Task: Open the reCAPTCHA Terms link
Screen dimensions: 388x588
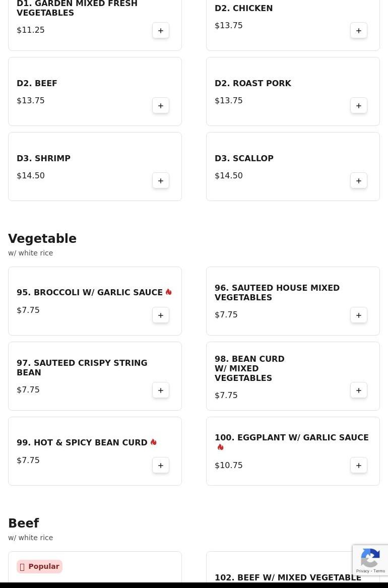Action: tap(379, 571)
